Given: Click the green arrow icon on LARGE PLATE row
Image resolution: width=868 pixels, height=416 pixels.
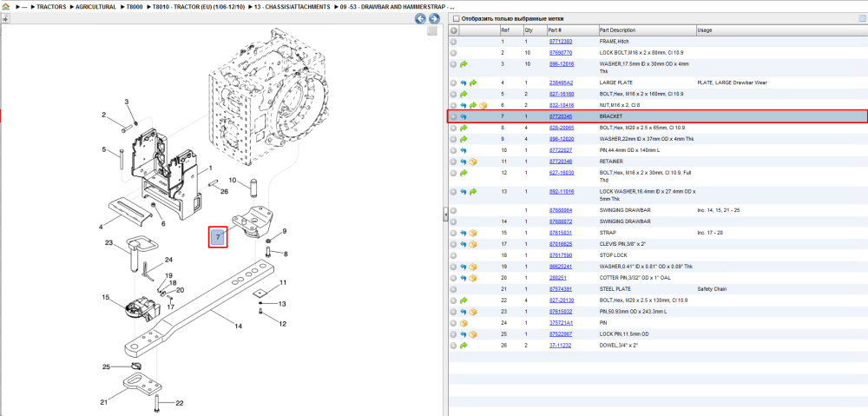Looking at the screenshot, I should pyautogui.click(x=473, y=83).
